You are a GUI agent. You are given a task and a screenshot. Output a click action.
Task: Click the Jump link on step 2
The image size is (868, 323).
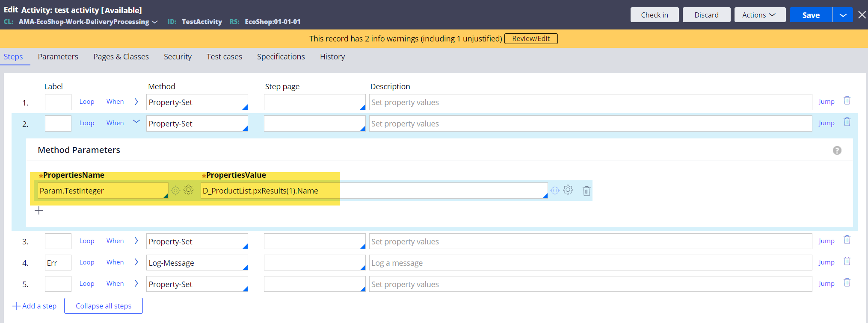[827, 123]
